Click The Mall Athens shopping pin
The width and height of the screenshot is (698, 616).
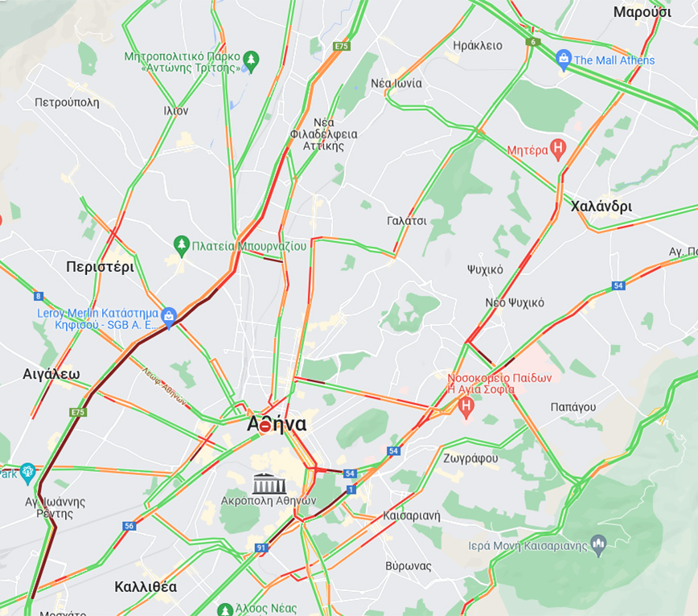click(x=564, y=60)
